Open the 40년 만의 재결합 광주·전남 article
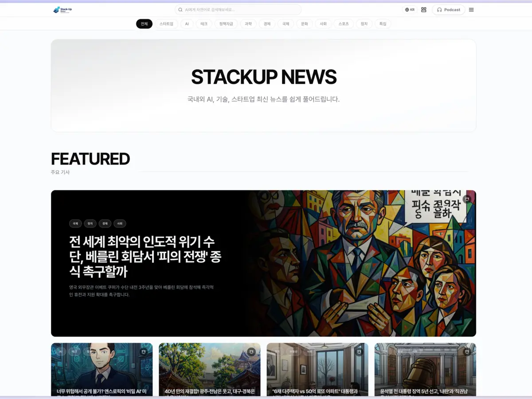This screenshot has width=532, height=399. [210, 369]
